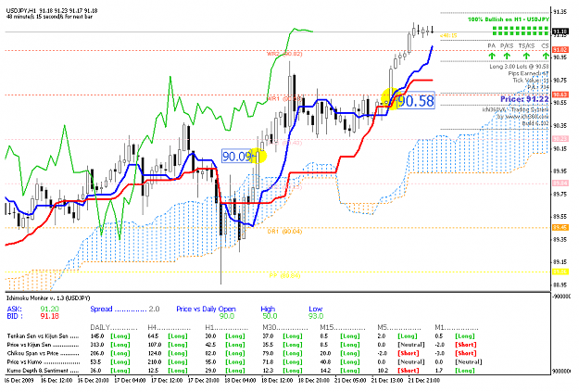Click the yellow PP pivot level label
This screenshot has width=579, height=392.
point(284,275)
